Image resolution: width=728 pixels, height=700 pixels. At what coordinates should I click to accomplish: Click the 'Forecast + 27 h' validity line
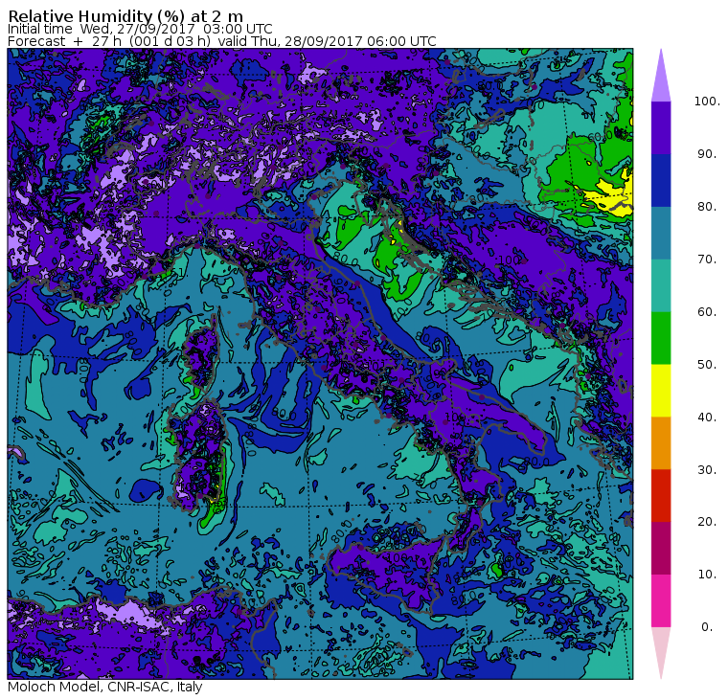click(222, 41)
